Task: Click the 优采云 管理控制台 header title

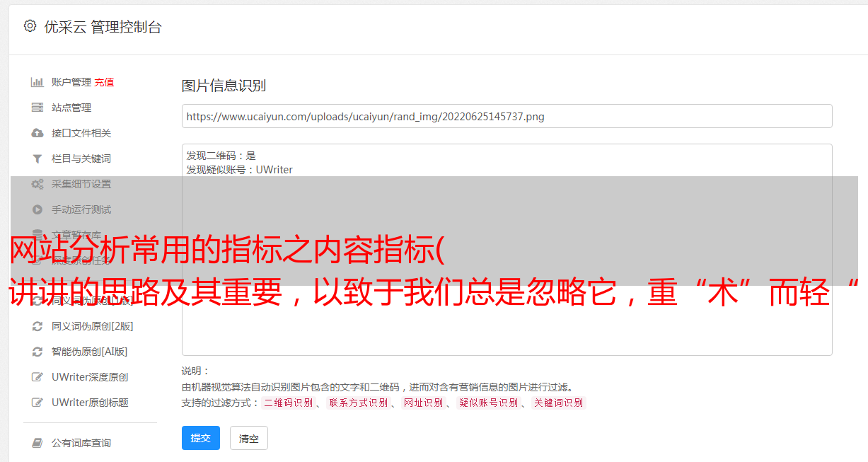Action: 103,27
